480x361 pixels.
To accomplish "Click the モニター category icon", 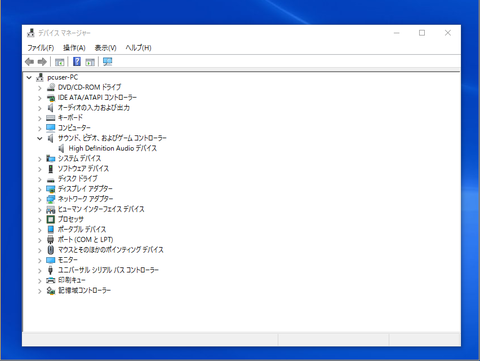I will (x=51, y=260).
